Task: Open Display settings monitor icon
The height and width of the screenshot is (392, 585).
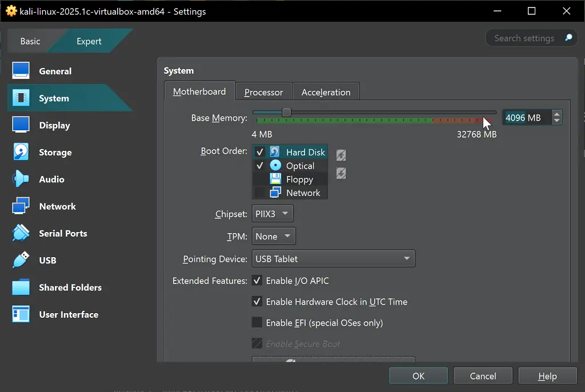Action: (x=21, y=125)
